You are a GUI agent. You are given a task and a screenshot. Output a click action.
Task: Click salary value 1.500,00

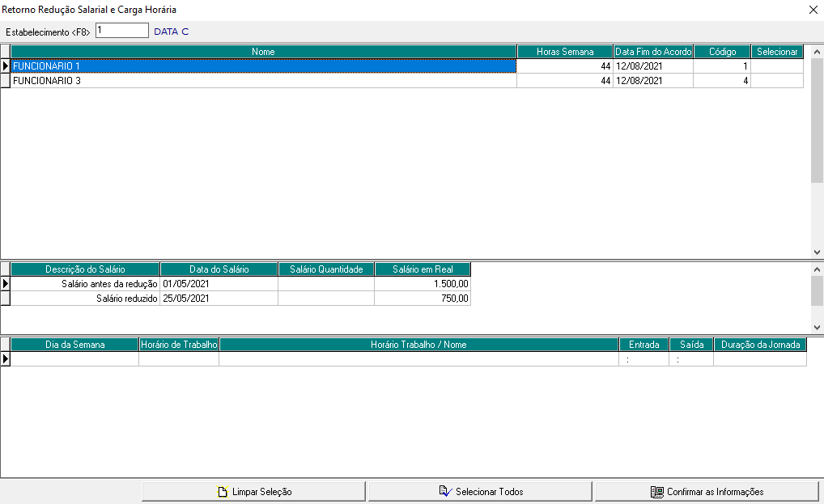423,284
